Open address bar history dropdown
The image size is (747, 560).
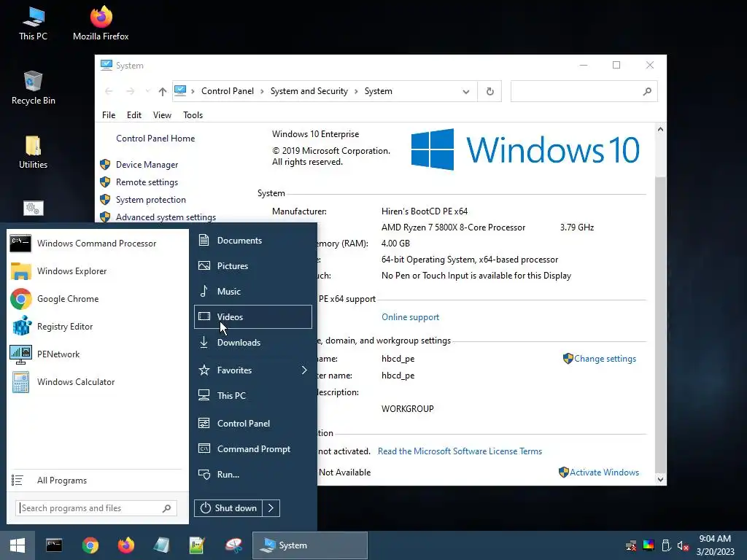pos(466,91)
